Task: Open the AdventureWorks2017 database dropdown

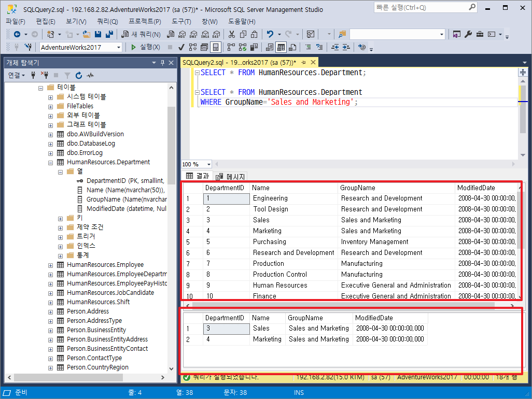Action: click(x=119, y=48)
